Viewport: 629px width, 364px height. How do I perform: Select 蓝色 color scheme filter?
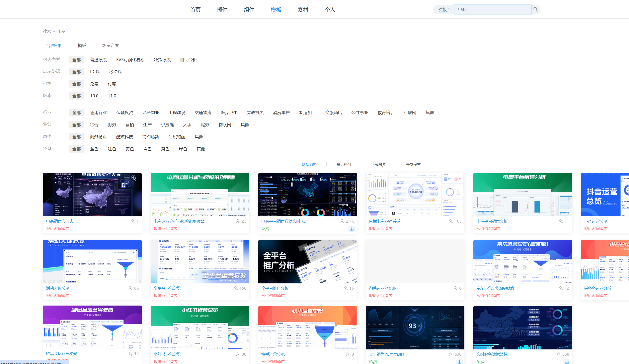coord(94,149)
